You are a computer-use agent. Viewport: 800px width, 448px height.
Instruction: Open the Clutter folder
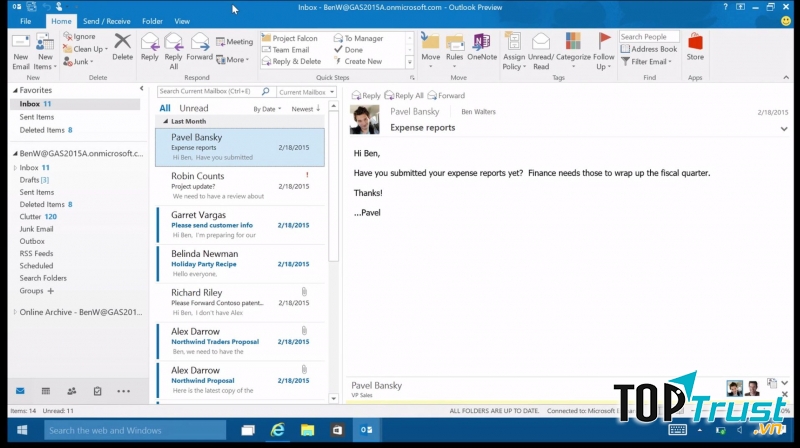tap(38, 216)
